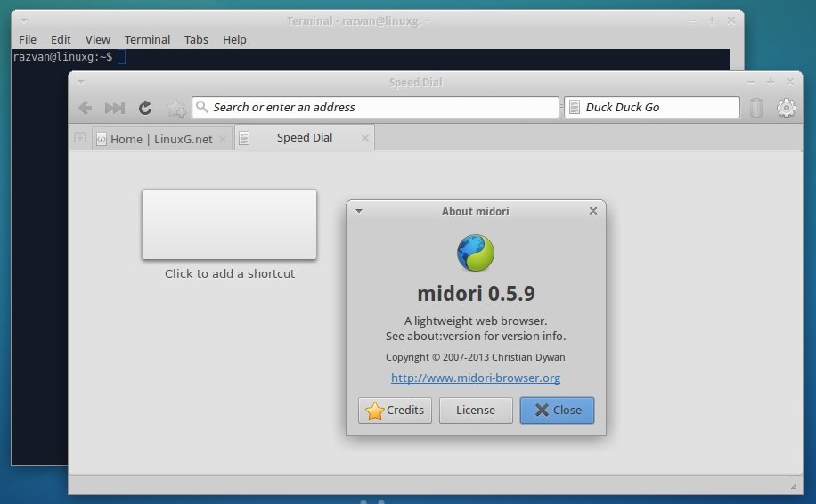The height and width of the screenshot is (504, 816).
Task: Focus the Duck Duck Go search field
Action: [651, 107]
